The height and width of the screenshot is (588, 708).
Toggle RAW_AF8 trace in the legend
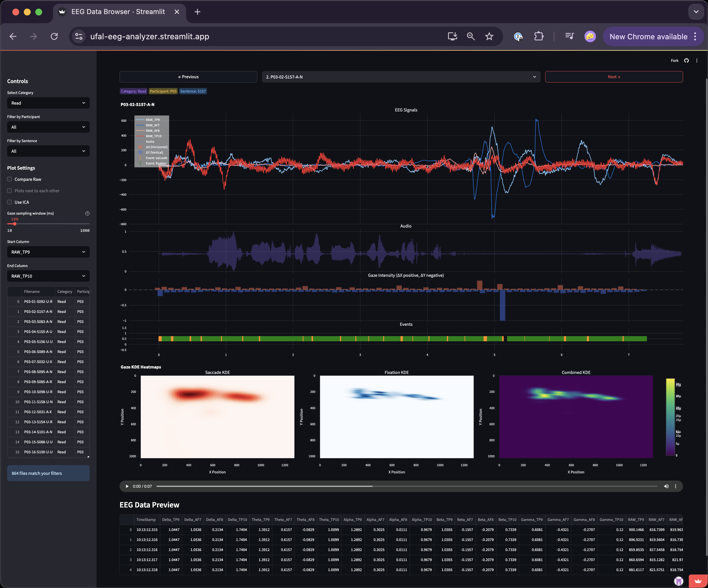coord(148,131)
